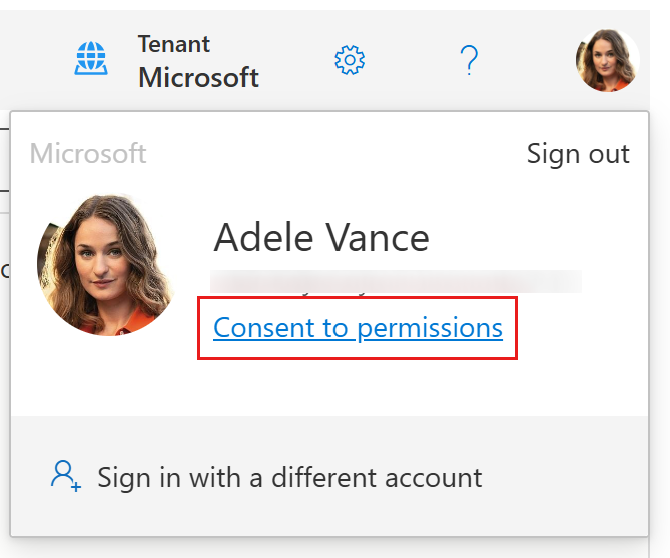Screen dimensions: 670x558
Task: Click the add-person icon beside sign-in text
Action: click(65, 476)
